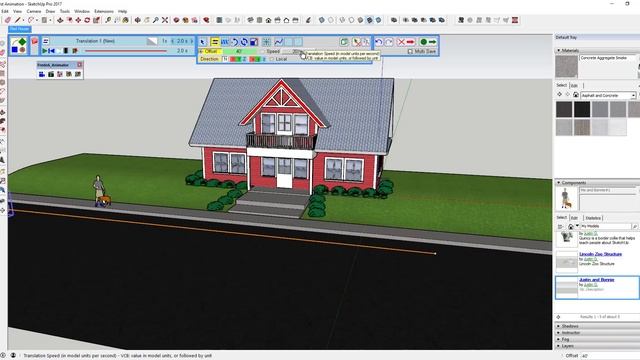
Task: Play the animation in Animator timeline
Action: 44,51
